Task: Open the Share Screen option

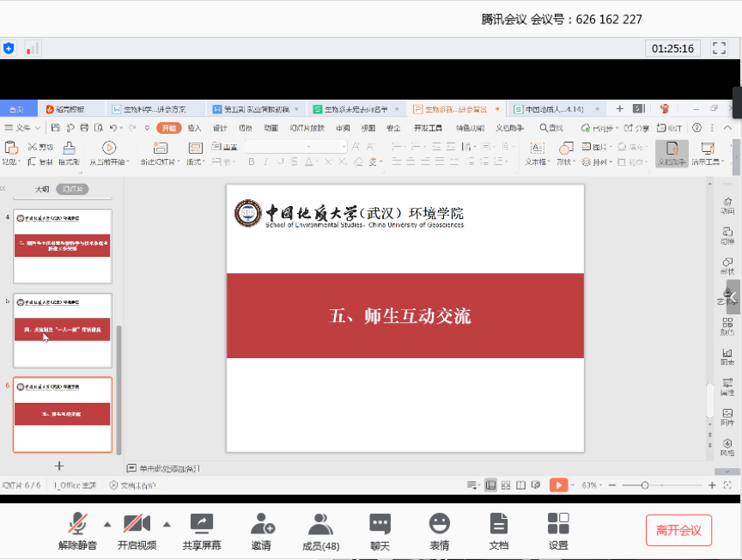Action: [x=201, y=531]
